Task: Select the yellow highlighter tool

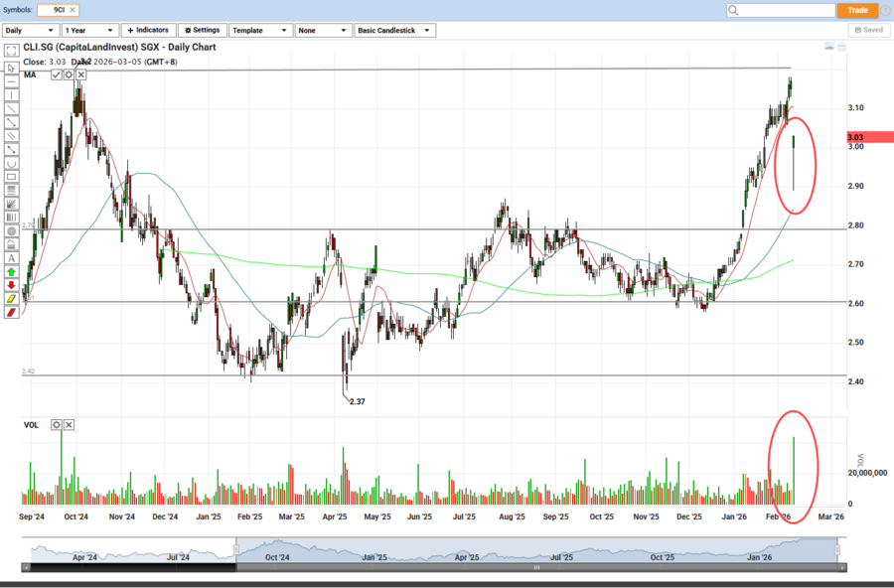Action: coord(11,298)
